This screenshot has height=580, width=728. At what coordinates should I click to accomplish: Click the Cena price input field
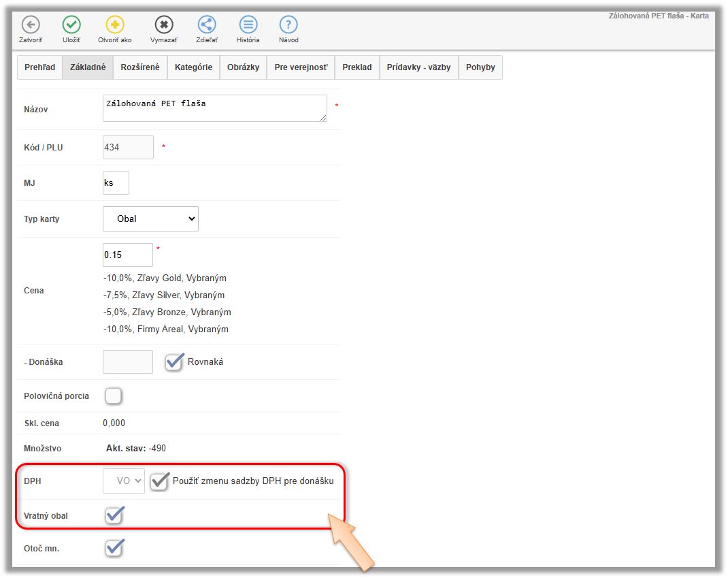(127, 255)
